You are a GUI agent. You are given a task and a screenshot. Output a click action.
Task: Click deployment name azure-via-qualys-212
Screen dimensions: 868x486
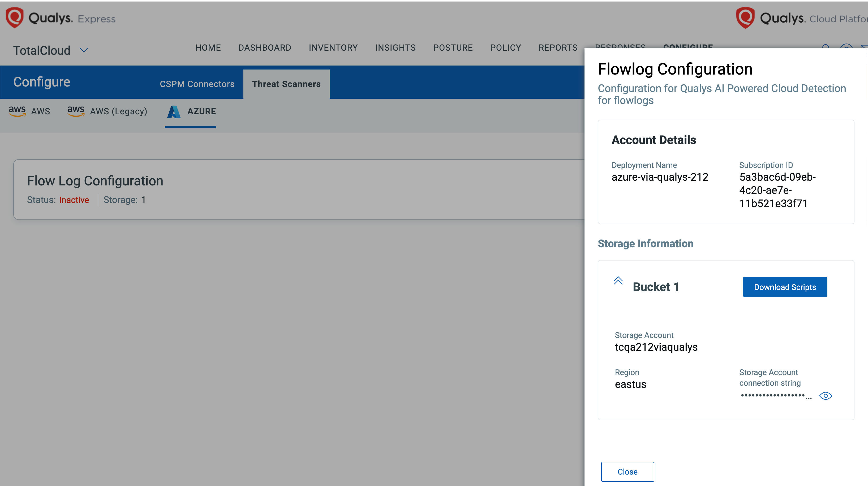pos(660,177)
